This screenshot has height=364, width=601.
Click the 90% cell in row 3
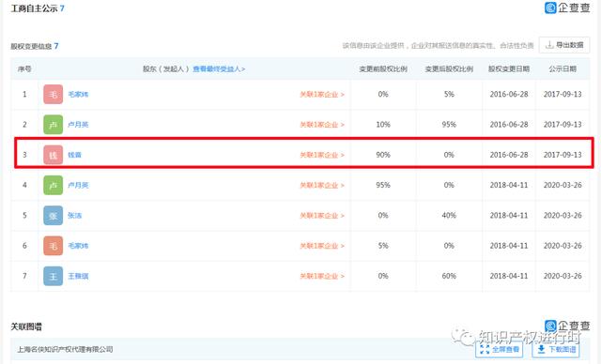(383, 155)
